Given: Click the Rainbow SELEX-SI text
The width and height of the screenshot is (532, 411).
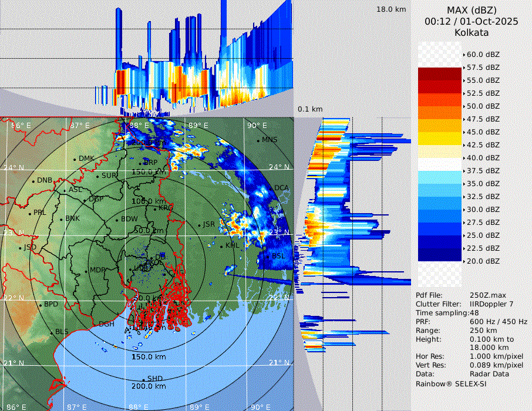Looking at the screenshot, I should 451,384.
